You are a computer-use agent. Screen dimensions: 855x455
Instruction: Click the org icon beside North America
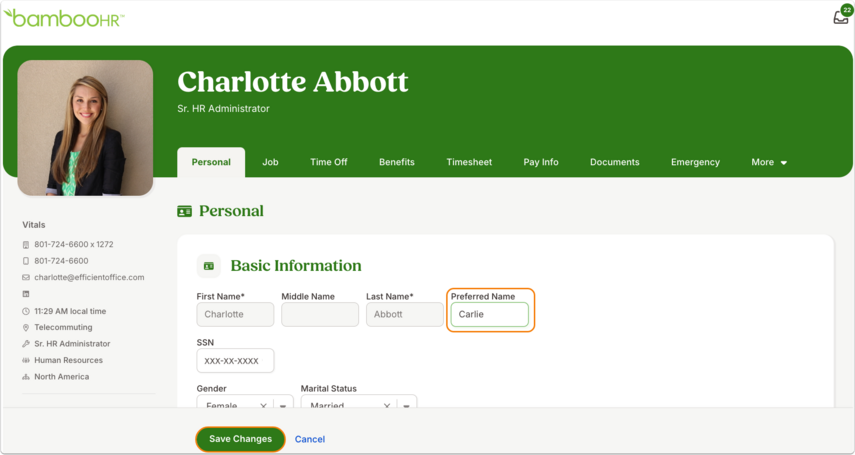(x=26, y=376)
